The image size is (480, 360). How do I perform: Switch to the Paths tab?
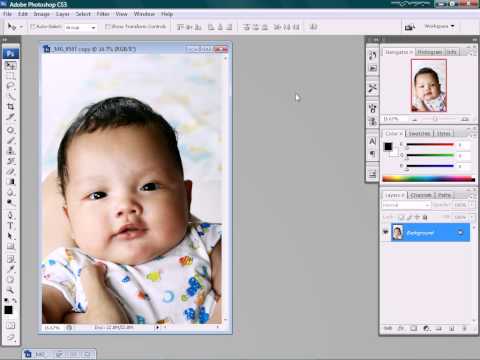click(444, 195)
